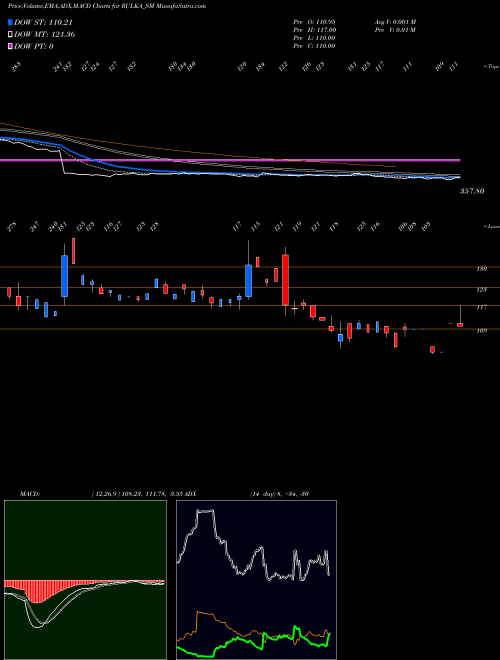Click the 109 price level label

(481, 330)
